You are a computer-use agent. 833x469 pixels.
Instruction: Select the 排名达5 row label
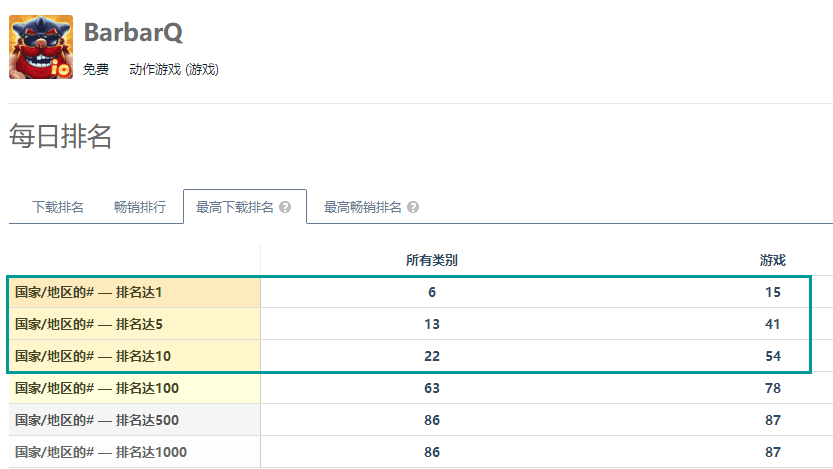pyautogui.click(x=88, y=324)
